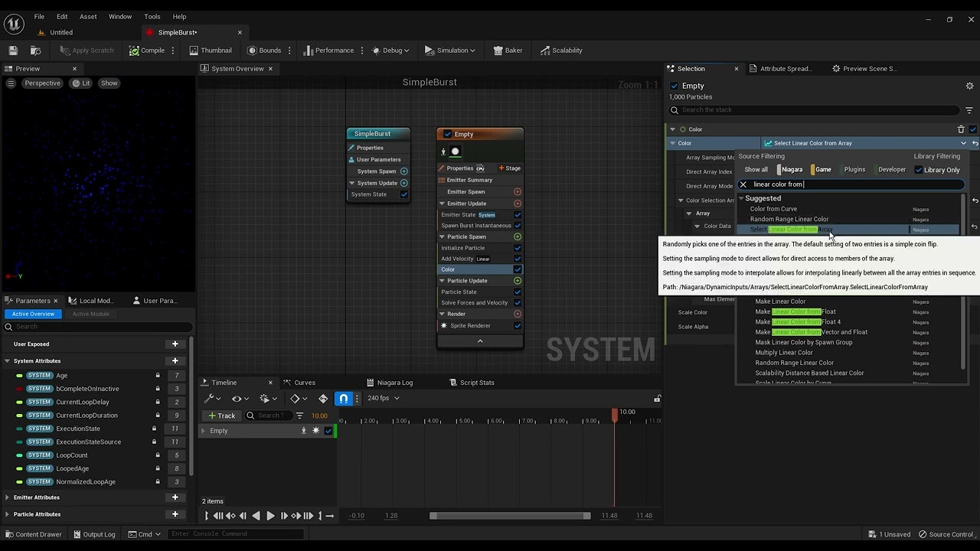The height and width of the screenshot is (551, 980).
Task: Open the Asset menu
Action: [x=88, y=16]
